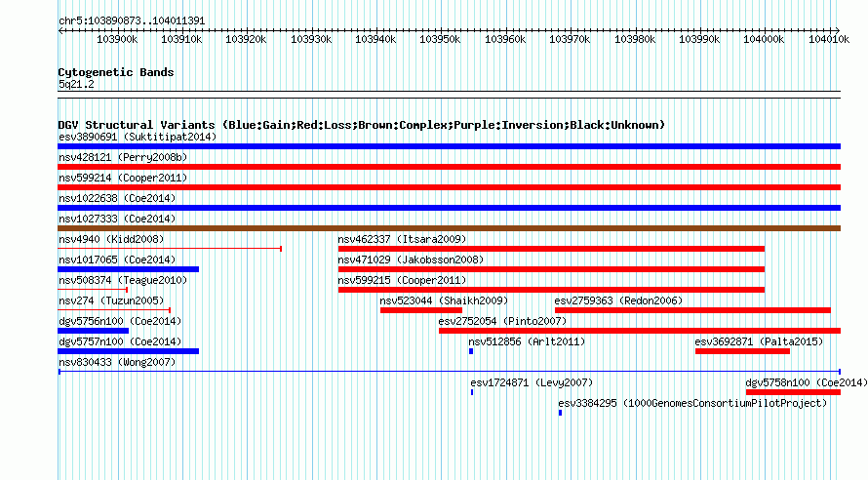The height and width of the screenshot is (480, 868).
Task: Click the dgv5756n100 (Coe2014) label
Action: pyautogui.click(x=120, y=321)
